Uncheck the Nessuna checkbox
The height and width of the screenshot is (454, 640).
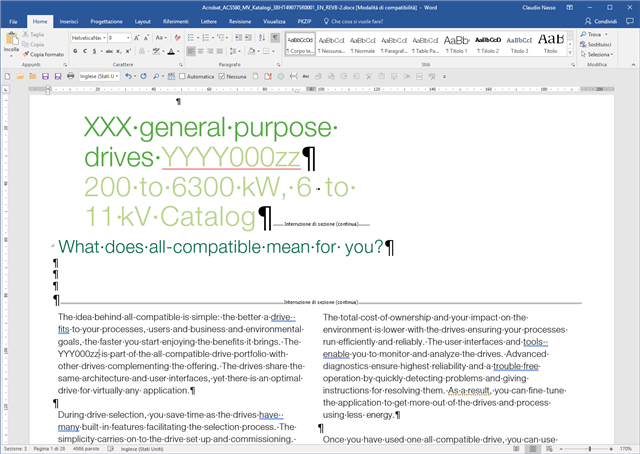[222, 76]
